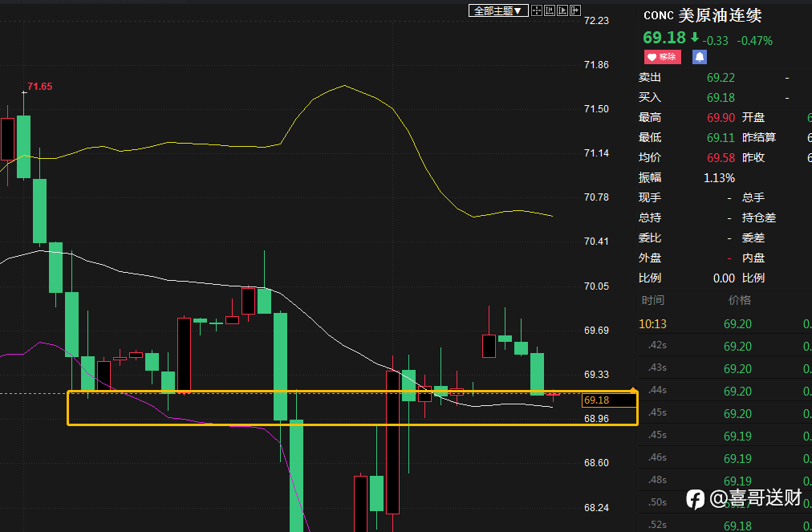
Task: Click the 开盘 label
Action: click(x=753, y=118)
